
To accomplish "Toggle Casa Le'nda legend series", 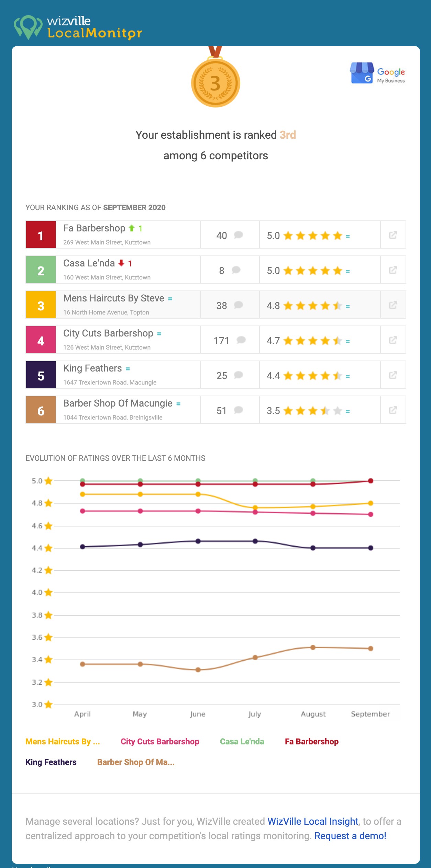I will [242, 742].
